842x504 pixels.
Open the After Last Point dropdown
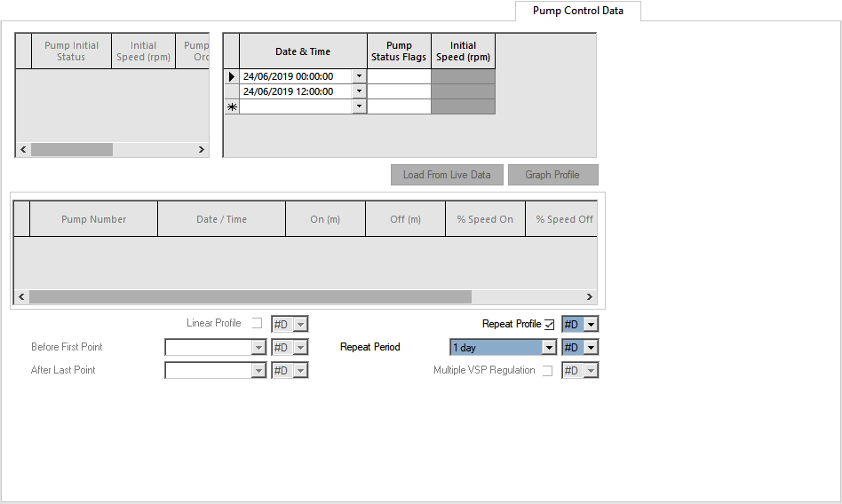258,370
